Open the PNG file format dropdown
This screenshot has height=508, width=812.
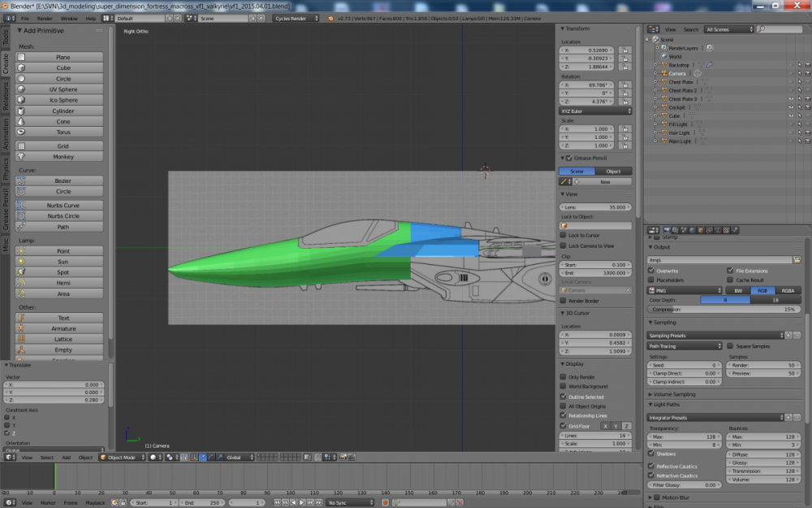tap(684, 290)
